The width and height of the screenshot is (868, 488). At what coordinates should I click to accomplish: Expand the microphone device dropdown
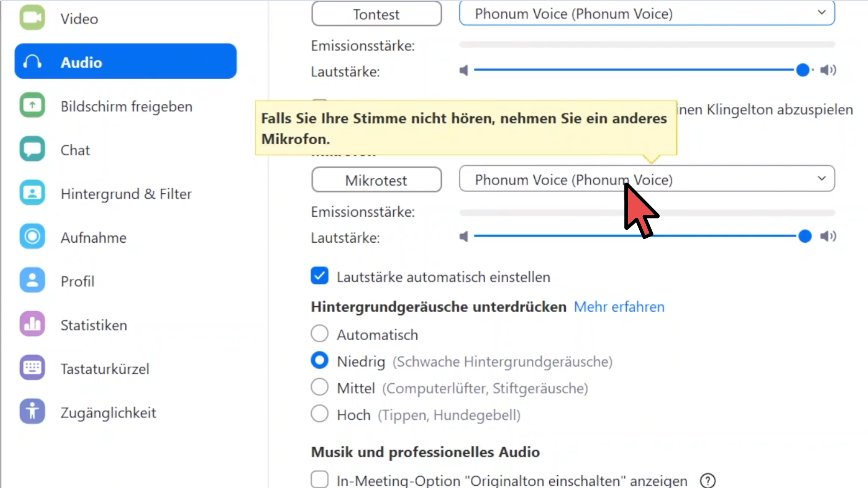tap(647, 179)
